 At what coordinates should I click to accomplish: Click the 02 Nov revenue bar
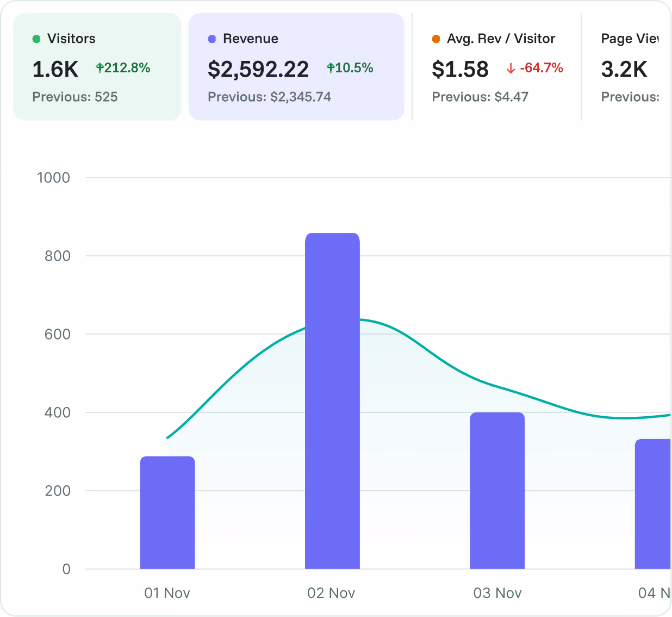(332, 401)
